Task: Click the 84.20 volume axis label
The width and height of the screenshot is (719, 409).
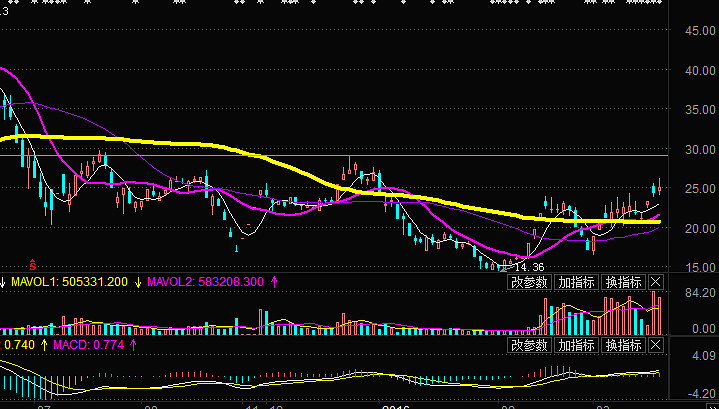Action: tap(696, 294)
